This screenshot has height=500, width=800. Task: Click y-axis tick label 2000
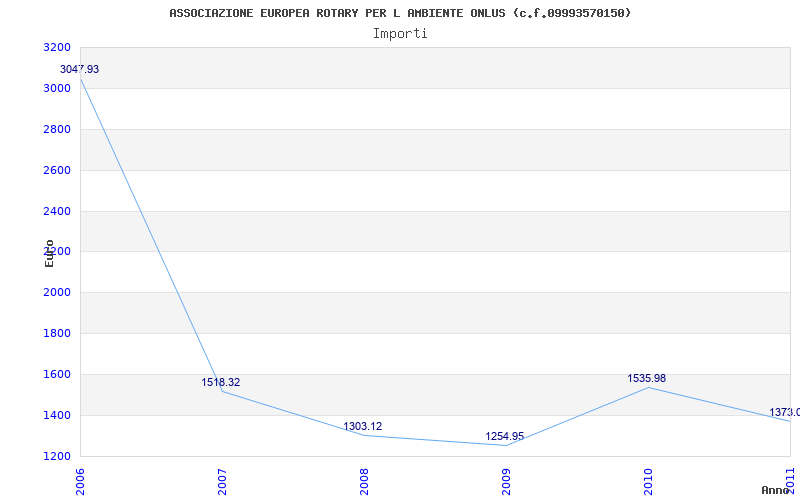coord(57,293)
